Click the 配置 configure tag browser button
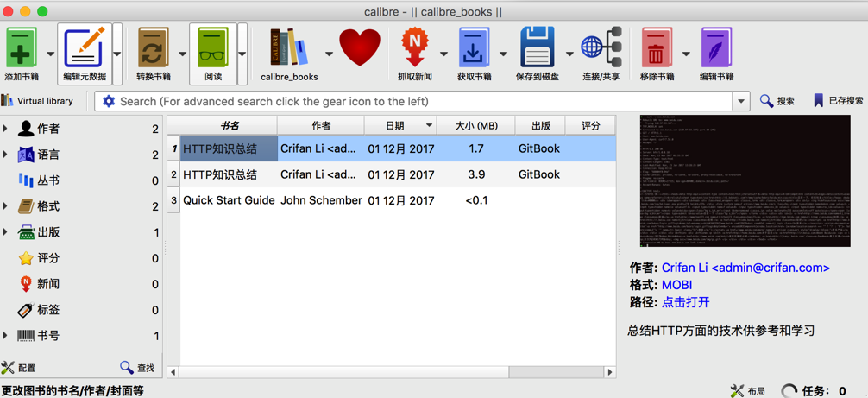 tap(19, 368)
